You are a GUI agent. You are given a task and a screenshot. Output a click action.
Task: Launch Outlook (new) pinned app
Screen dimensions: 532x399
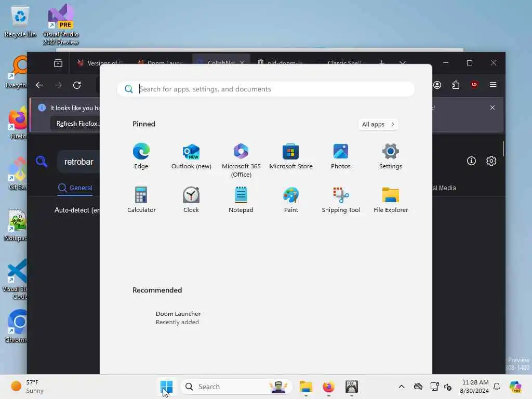click(191, 156)
